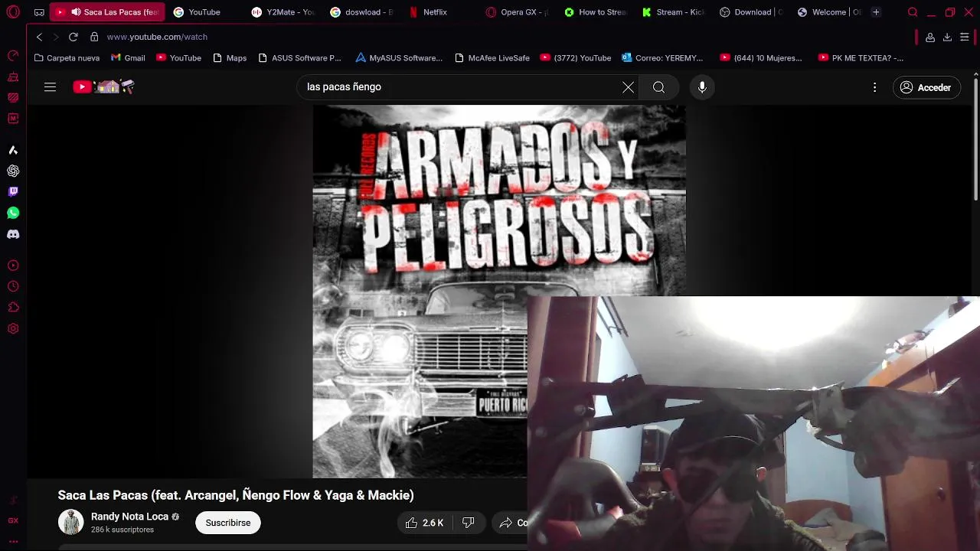Clear the search text with the X

[x=628, y=87]
